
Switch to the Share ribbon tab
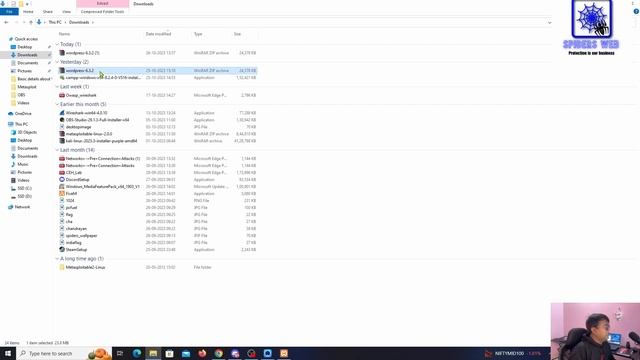[48, 12]
